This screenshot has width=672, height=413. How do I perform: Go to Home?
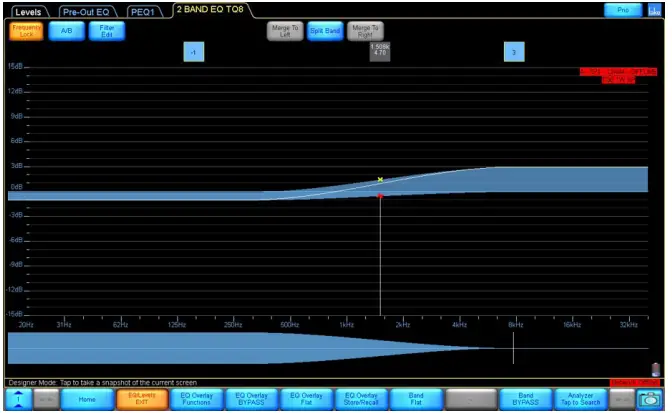[87, 400]
